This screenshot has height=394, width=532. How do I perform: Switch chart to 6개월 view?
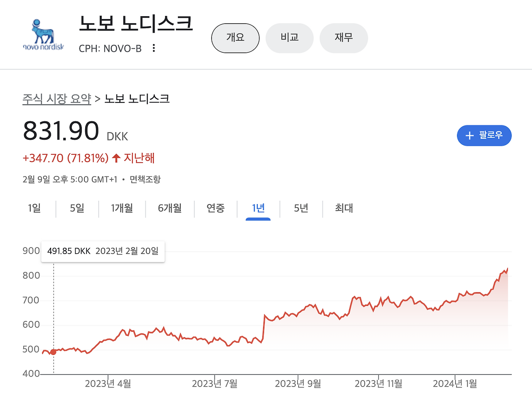coord(170,209)
